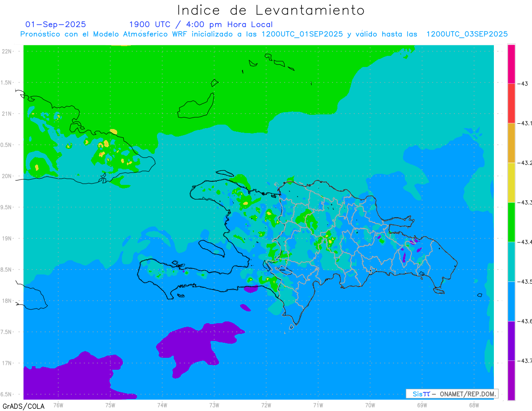
Task: Click the "18N" latitude label
Action: [7, 301]
